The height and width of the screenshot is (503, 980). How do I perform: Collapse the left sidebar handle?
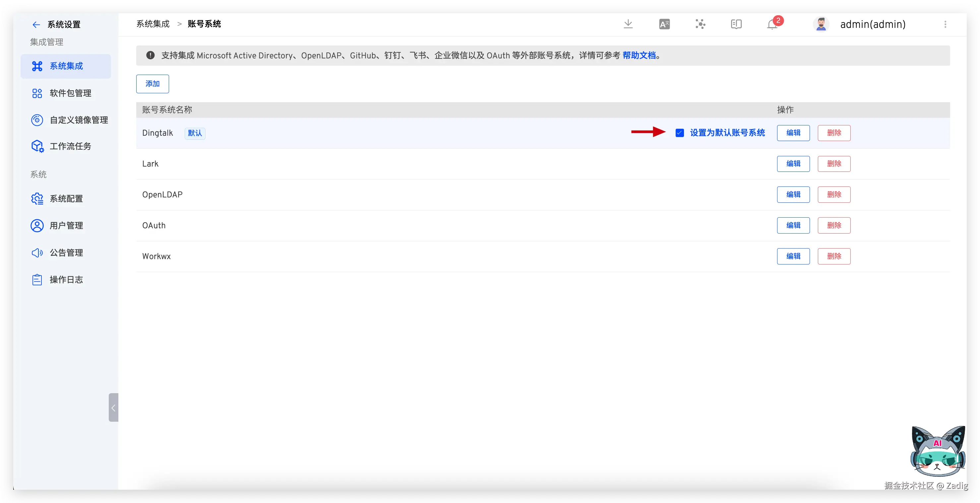pos(113,407)
